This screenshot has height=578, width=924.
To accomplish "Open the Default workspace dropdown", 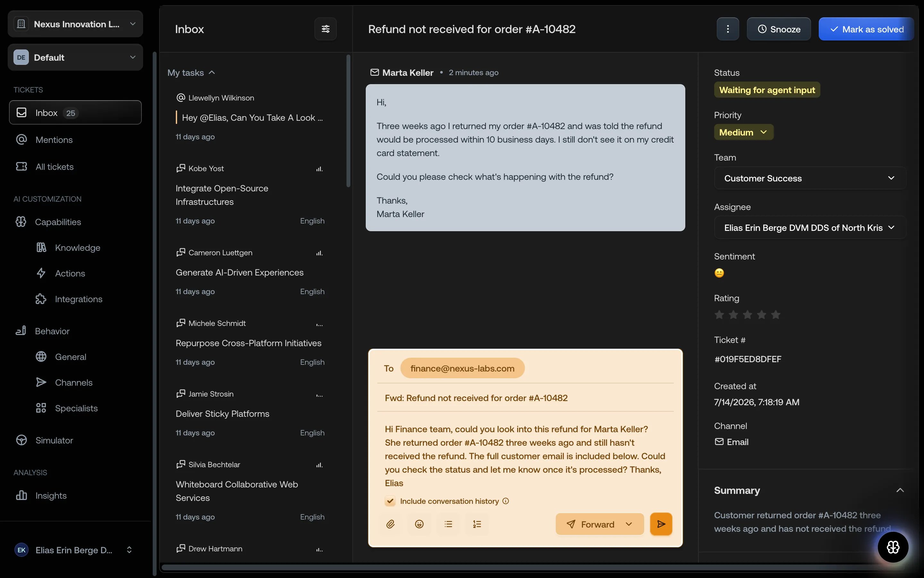I will pos(75,57).
